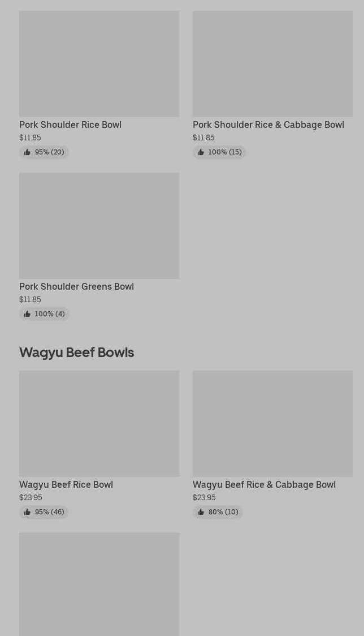This screenshot has width=364, height=636.
Task: Select the Wagyu Beef Rice & Cabbage Bowl title
Action: 264,484
